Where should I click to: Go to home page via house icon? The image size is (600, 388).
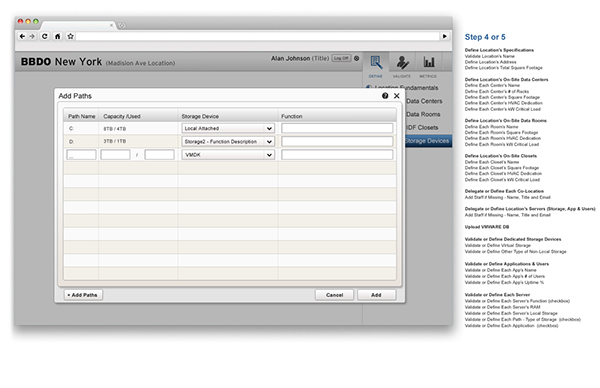click(57, 36)
